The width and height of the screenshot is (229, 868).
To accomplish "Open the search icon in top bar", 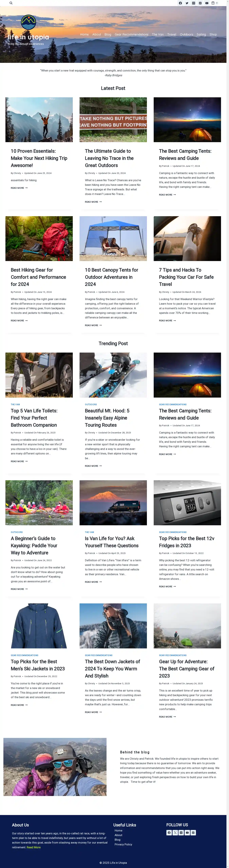I will coord(11,3).
